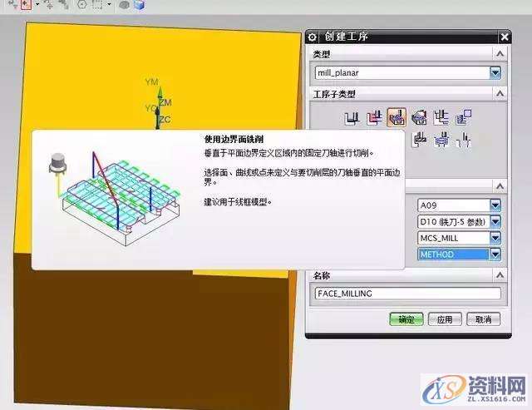
Task: Select the Hole Milling subtype icon
Action: [441, 139]
